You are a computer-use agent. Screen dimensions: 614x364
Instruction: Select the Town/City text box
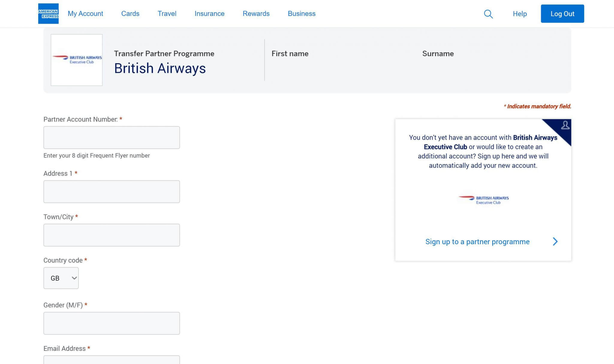[x=112, y=235]
